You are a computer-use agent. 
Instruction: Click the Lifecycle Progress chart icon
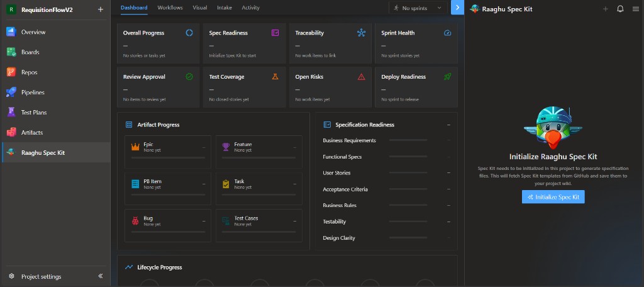(x=129, y=267)
